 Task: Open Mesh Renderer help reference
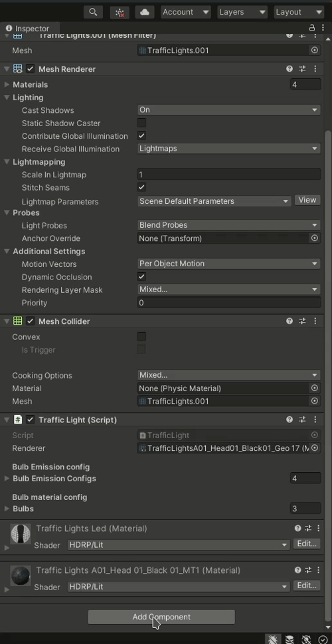tap(290, 68)
